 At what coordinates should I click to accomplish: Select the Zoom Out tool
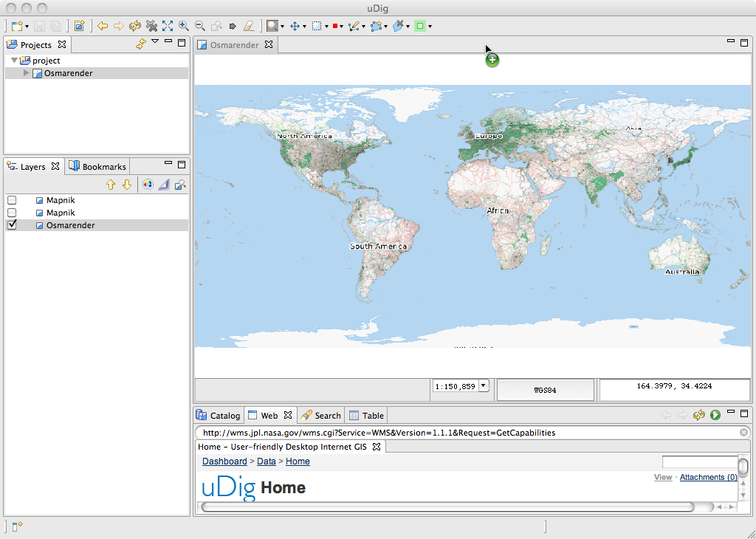coord(199,26)
